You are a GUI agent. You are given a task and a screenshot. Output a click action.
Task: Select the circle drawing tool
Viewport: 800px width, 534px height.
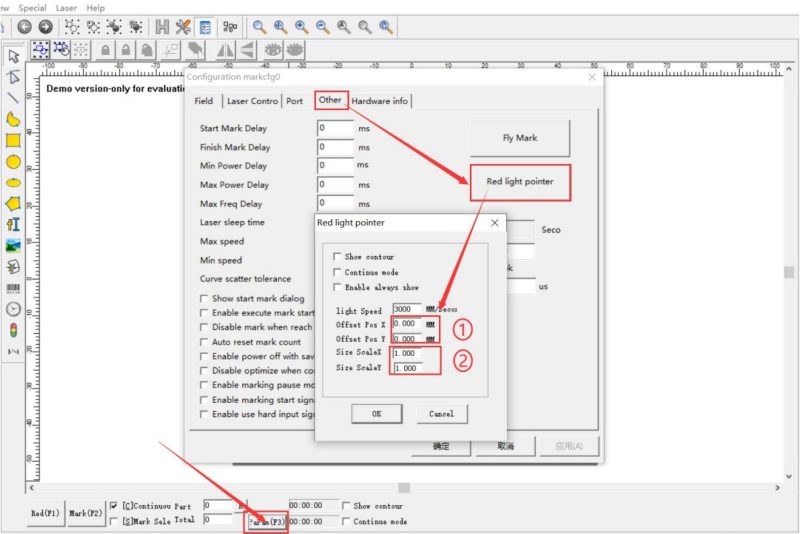point(13,161)
